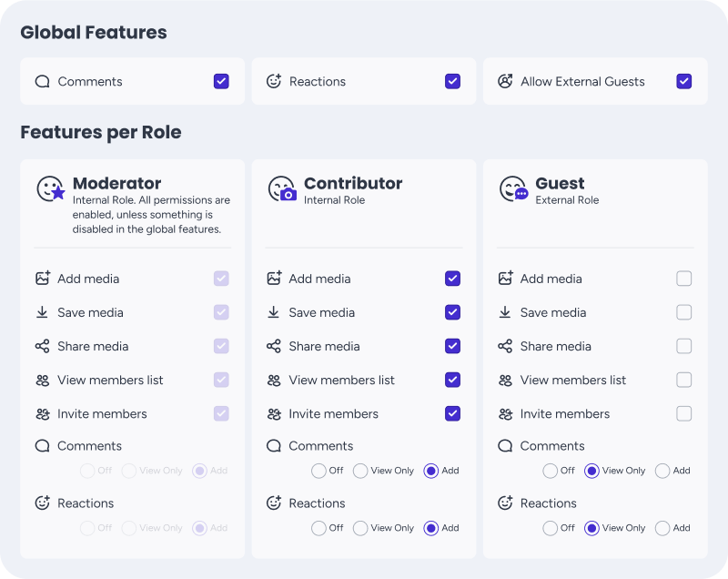Click the Invite members icon for Contributor

pos(274,413)
